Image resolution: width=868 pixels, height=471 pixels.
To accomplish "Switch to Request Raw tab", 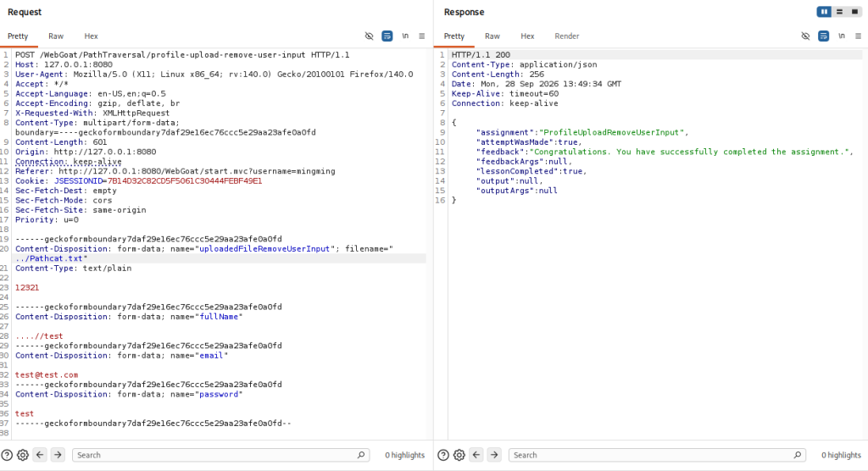I will (x=56, y=36).
